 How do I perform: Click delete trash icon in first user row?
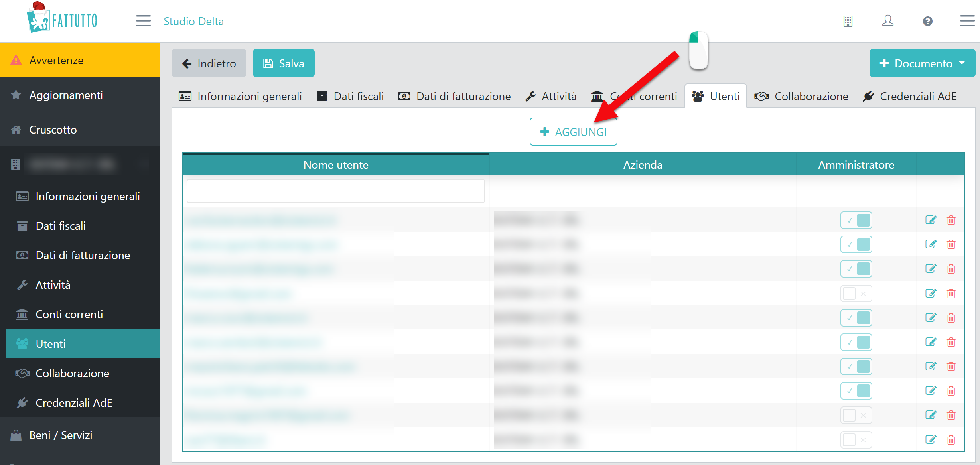click(x=951, y=220)
